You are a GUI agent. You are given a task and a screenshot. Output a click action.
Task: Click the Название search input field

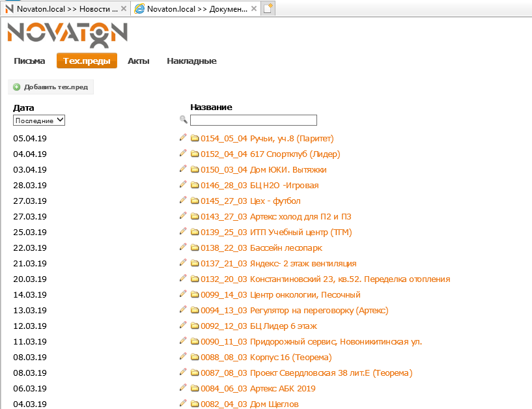253,120
